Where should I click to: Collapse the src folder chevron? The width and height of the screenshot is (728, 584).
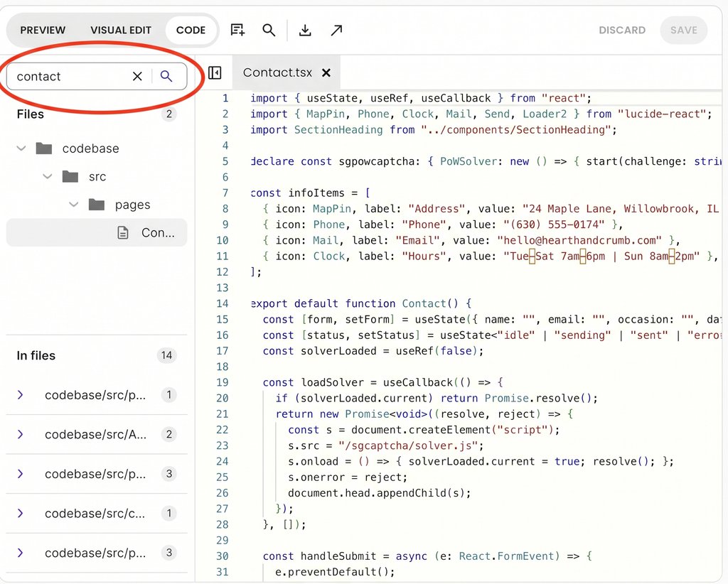coord(48,177)
